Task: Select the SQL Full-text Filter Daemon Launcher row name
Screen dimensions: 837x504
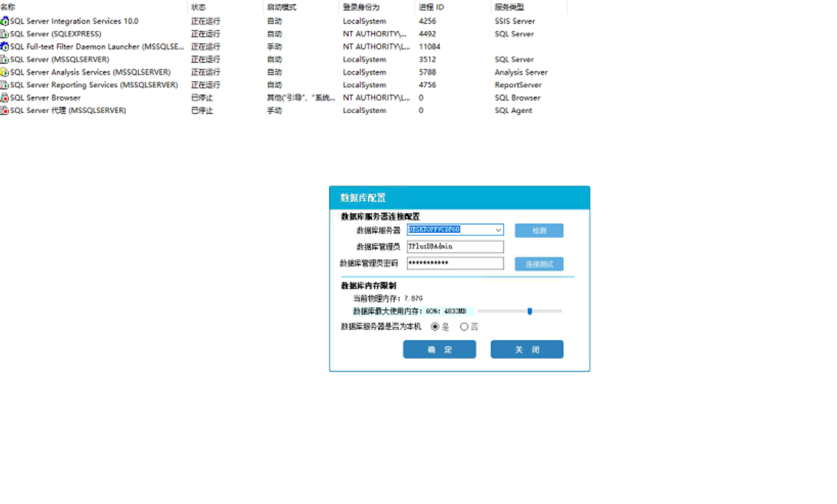Action: pos(97,47)
